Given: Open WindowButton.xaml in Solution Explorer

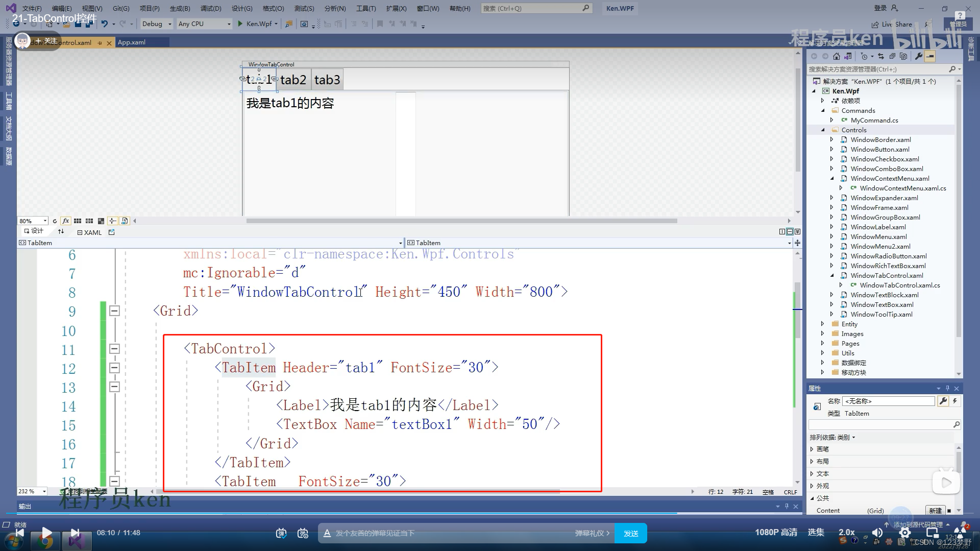Looking at the screenshot, I should click(880, 150).
